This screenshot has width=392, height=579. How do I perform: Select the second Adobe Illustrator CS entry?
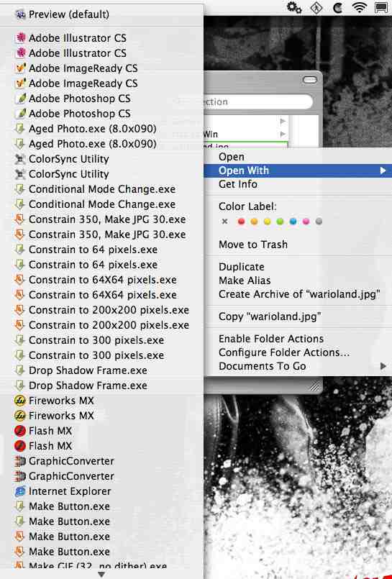101,53
